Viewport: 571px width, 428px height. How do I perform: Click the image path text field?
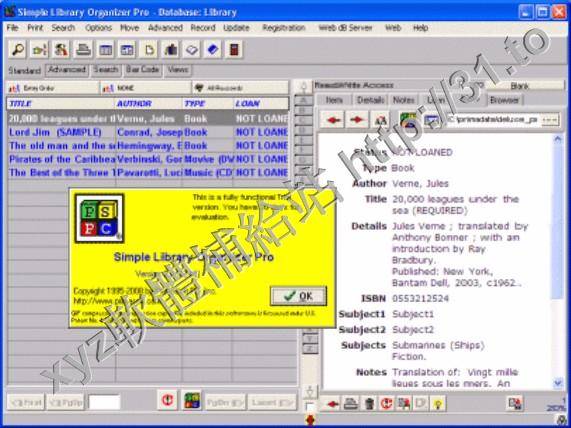click(494, 120)
